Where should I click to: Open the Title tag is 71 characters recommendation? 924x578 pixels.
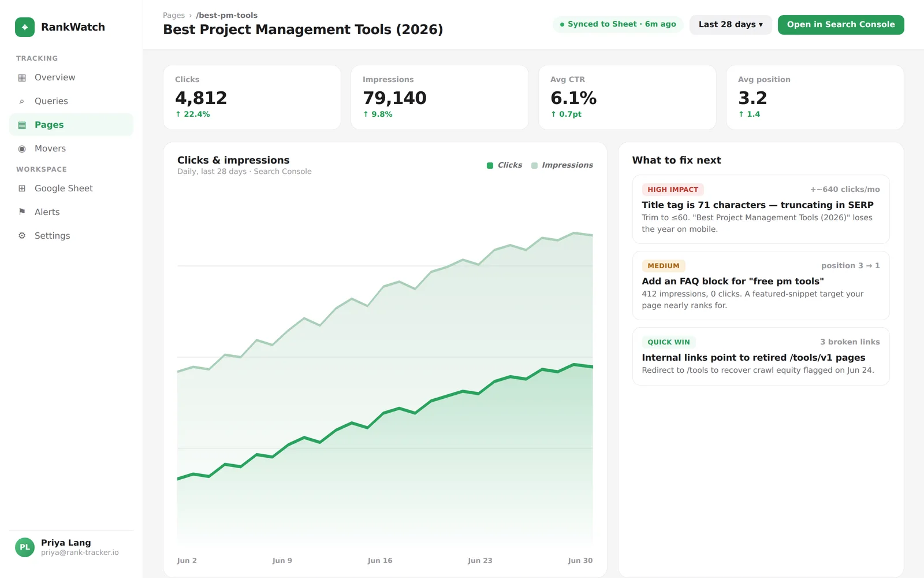click(x=761, y=209)
